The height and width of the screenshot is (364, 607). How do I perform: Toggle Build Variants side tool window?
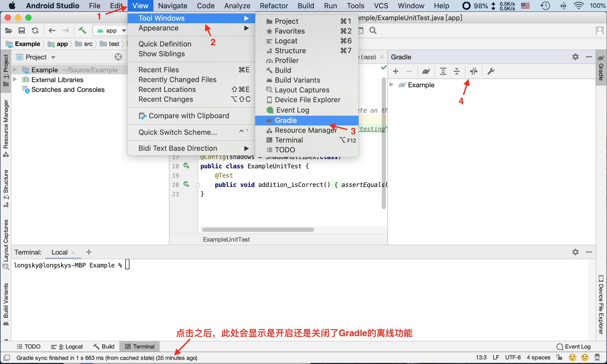pyautogui.click(x=6, y=304)
